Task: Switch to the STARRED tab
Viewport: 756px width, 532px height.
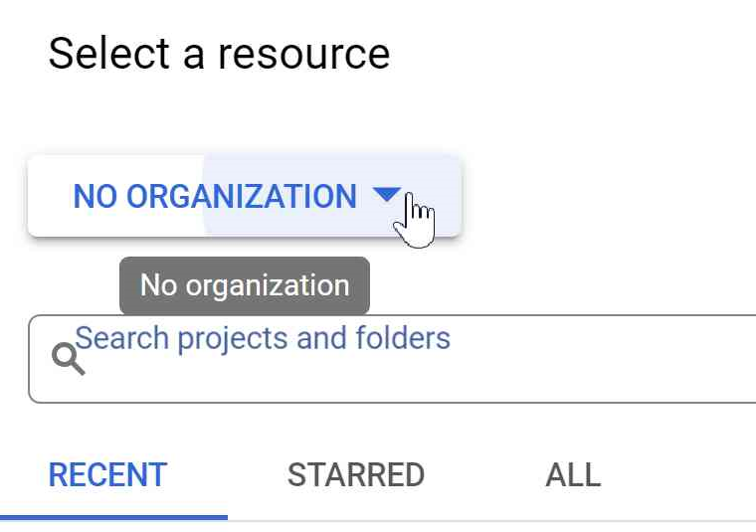Action: click(355, 475)
